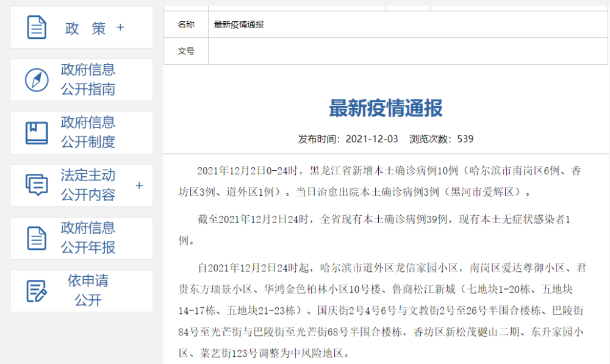
Task: Click the file icon for 政府信息公开年报
Action: click(37, 238)
